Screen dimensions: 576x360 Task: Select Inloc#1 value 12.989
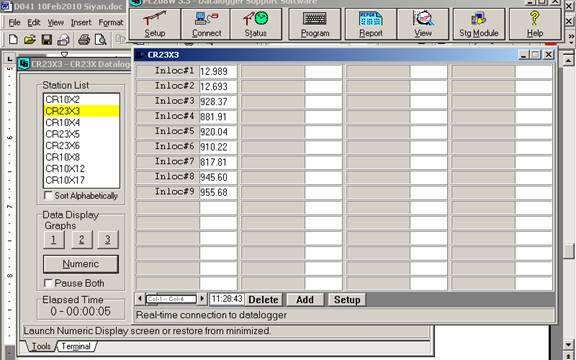pos(218,71)
